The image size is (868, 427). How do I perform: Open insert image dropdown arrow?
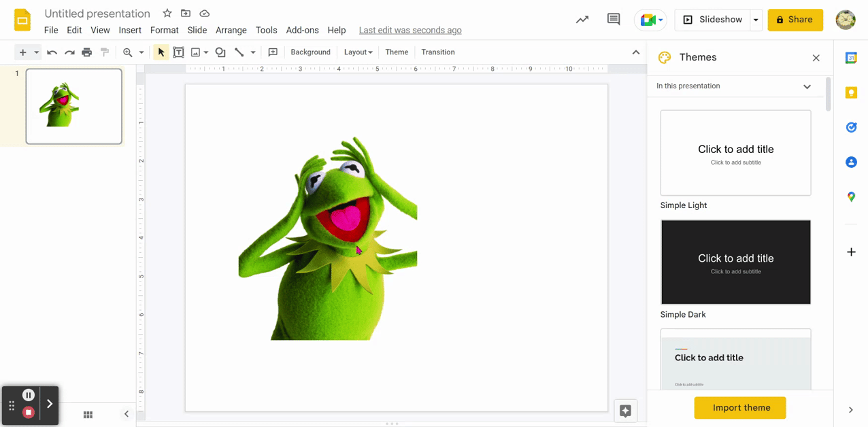[206, 52]
